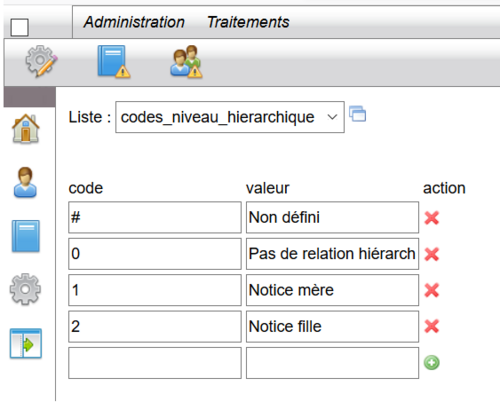Open the blue book sidebar icon

(26, 236)
